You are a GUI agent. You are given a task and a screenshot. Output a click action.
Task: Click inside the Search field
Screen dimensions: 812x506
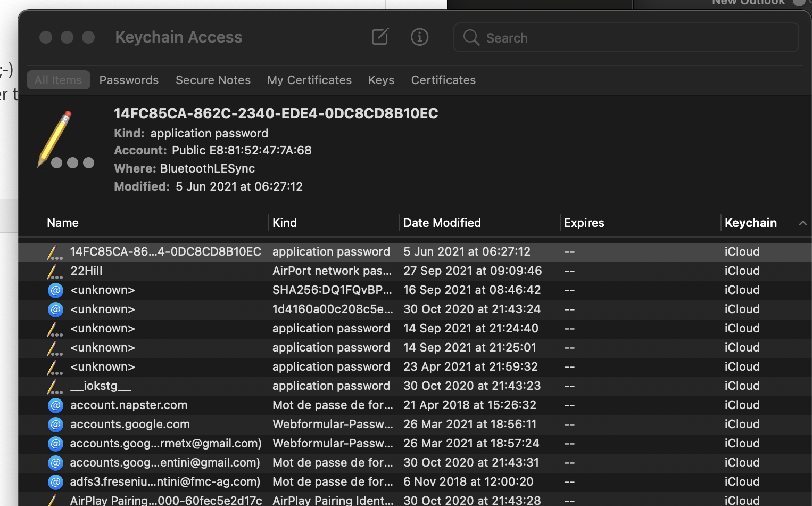pos(585,38)
